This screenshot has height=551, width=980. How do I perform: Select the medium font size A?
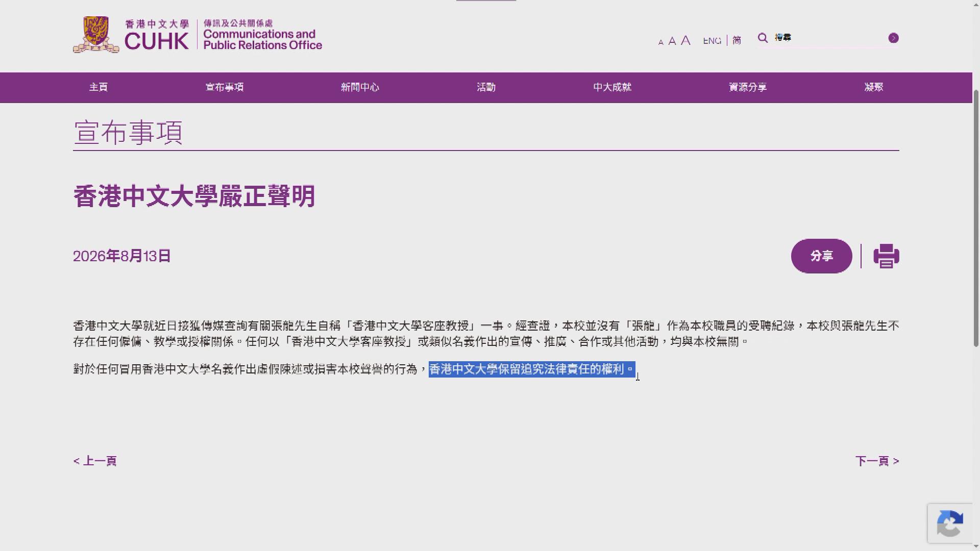[672, 41]
